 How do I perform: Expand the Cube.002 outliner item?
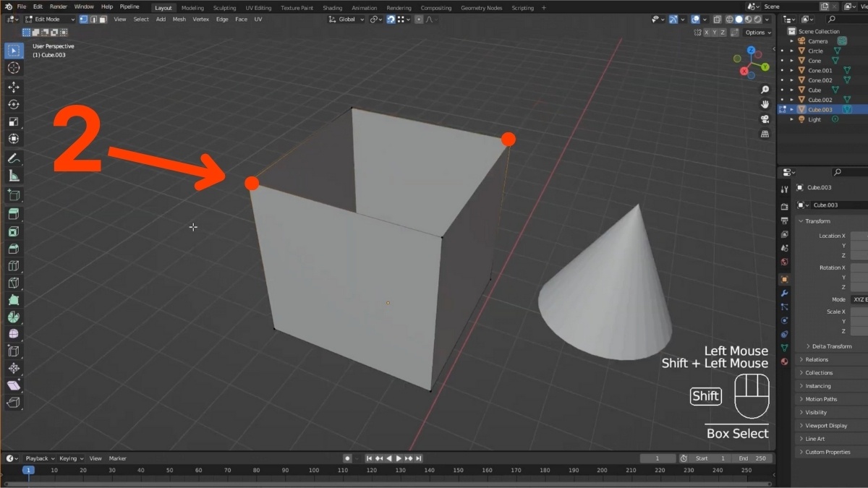coord(792,100)
